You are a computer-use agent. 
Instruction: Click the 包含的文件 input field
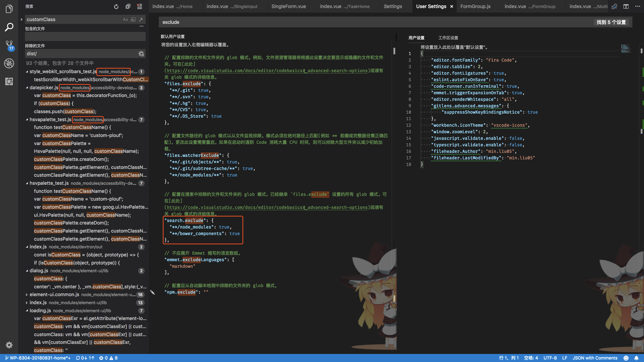(x=85, y=36)
